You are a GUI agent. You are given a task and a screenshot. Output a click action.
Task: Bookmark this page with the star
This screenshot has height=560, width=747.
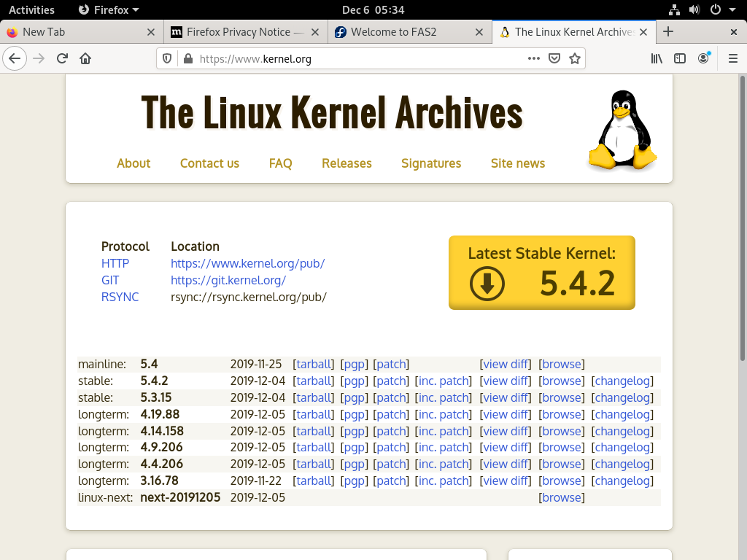[575, 58]
